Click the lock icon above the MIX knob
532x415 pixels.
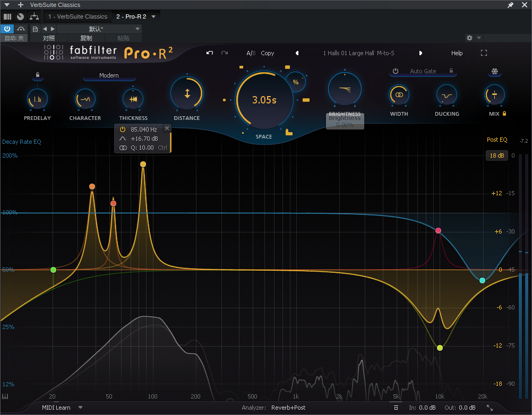pos(503,113)
